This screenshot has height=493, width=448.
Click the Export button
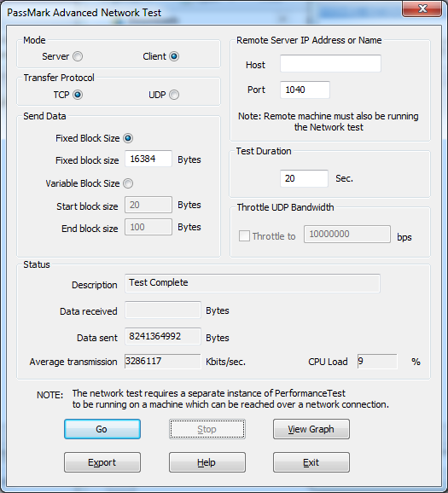point(102,462)
